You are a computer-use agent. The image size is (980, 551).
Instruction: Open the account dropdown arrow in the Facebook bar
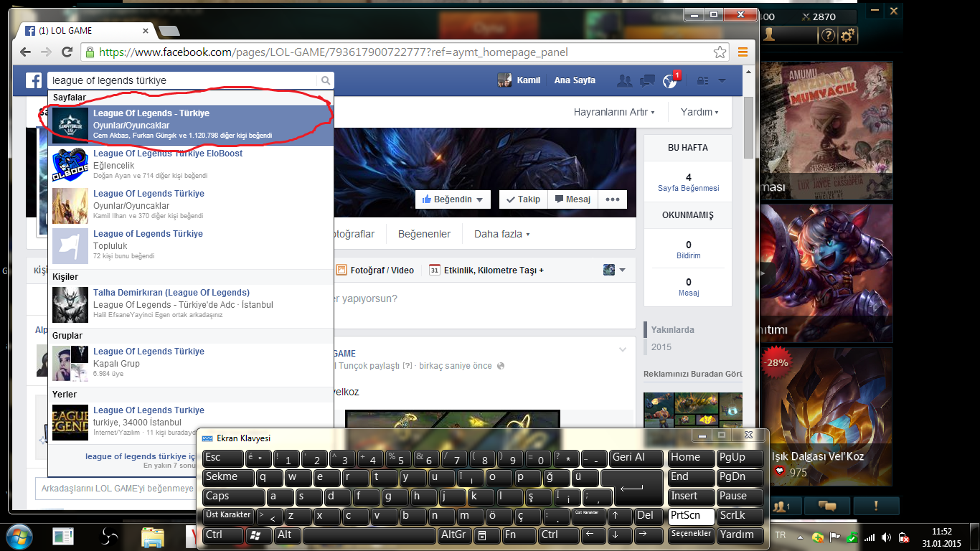[722, 80]
